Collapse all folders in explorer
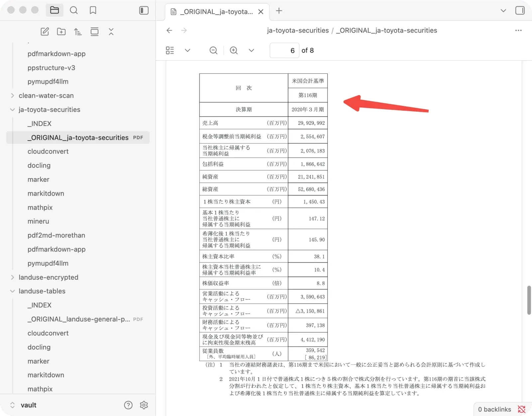532x416 pixels. [x=111, y=32]
